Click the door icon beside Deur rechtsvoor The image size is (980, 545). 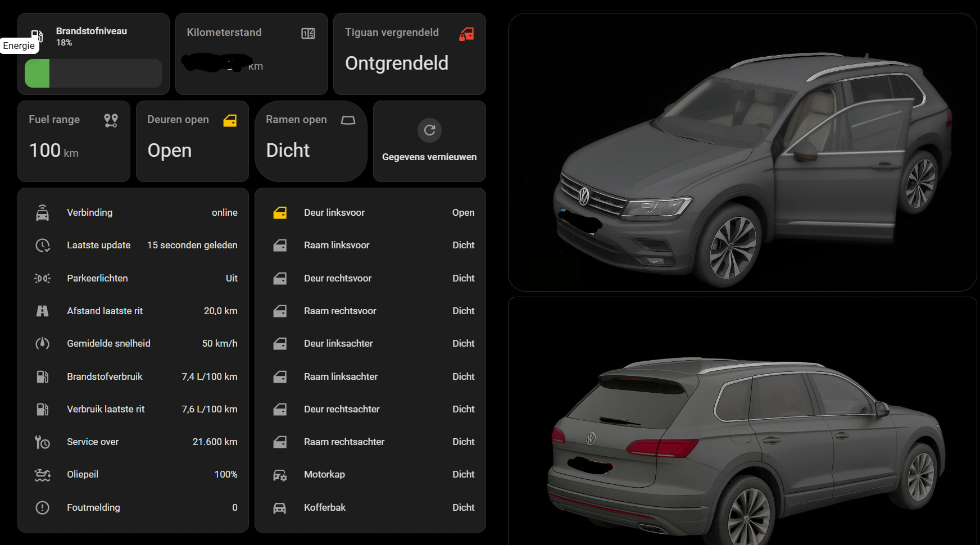tap(280, 278)
